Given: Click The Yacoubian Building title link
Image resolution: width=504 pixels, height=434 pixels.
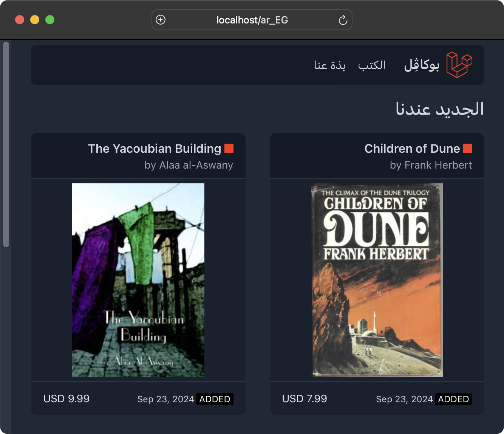Looking at the screenshot, I should click(154, 149).
